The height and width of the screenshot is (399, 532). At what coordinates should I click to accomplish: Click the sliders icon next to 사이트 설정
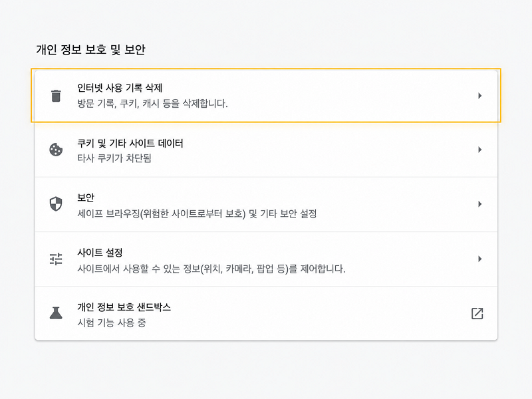pos(56,259)
